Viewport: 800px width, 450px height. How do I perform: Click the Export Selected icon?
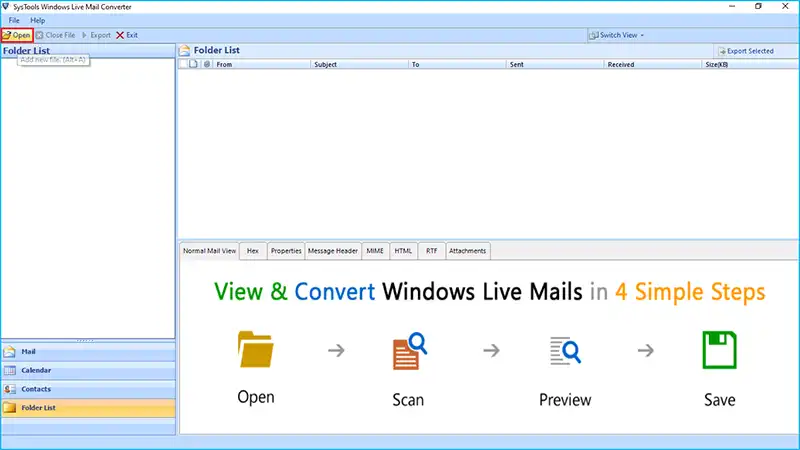pyautogui.click(x=721, y=51)
